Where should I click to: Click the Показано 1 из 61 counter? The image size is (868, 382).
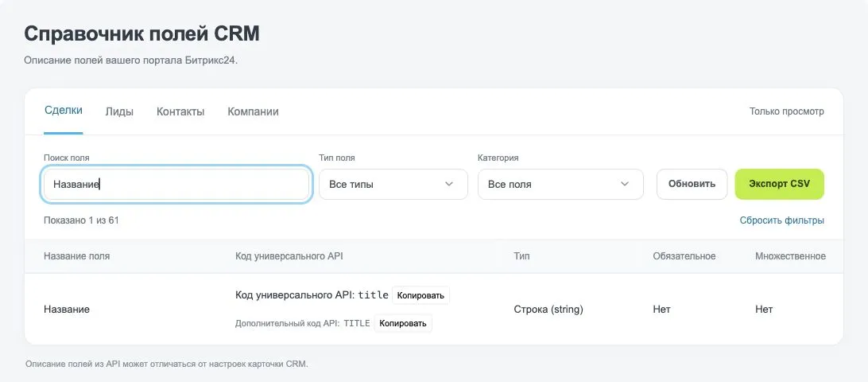(x=81, y=220)
